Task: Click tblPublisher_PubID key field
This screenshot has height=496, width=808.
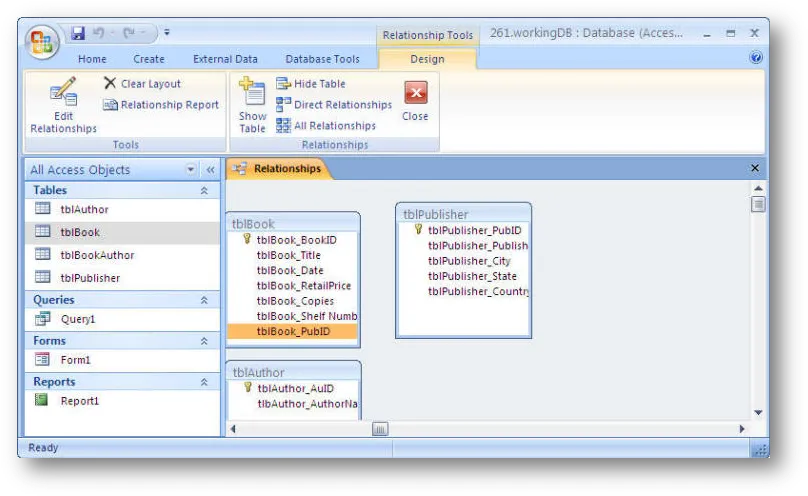Action: pyautogui.click(x=463, y=230)
